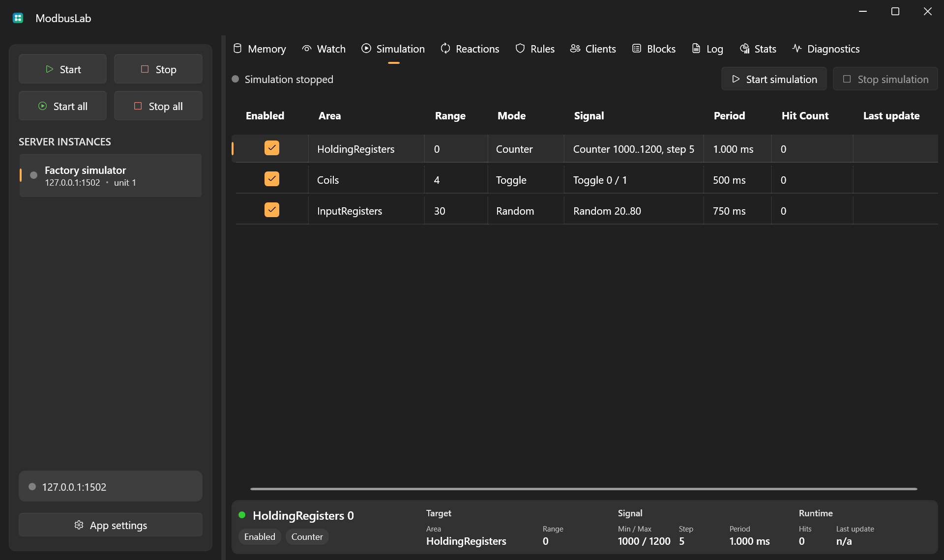944x560 pixels.
Task: Select the Factory simulator server instance
Action: point(111,175)
